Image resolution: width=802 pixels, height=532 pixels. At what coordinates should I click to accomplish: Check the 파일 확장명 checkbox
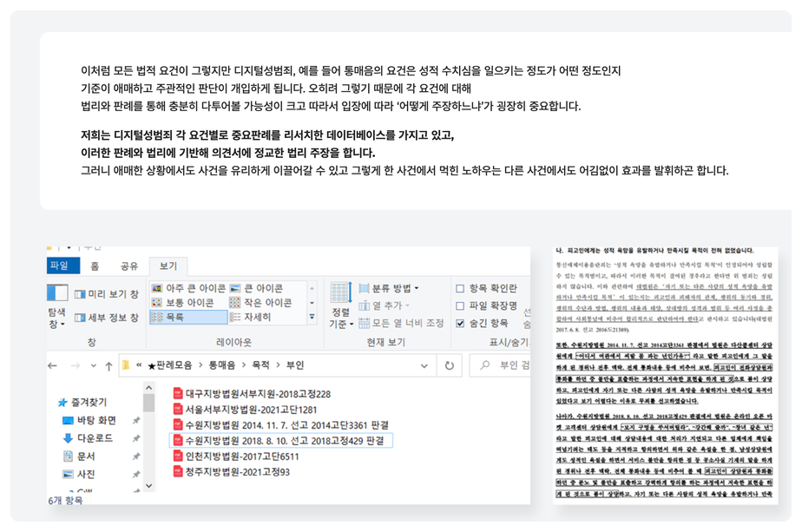click(461, 305)
